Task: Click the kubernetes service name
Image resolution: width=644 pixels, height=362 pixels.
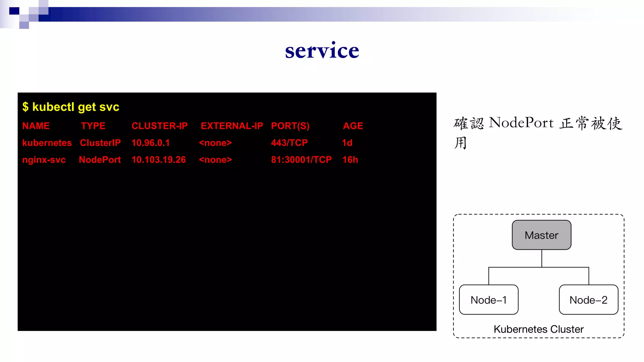Action: point(47,143)
